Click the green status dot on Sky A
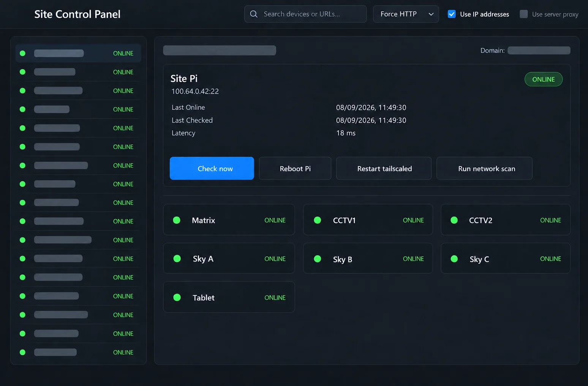The width and height of the screenshot is (588, 386). (x=177, y=259)
